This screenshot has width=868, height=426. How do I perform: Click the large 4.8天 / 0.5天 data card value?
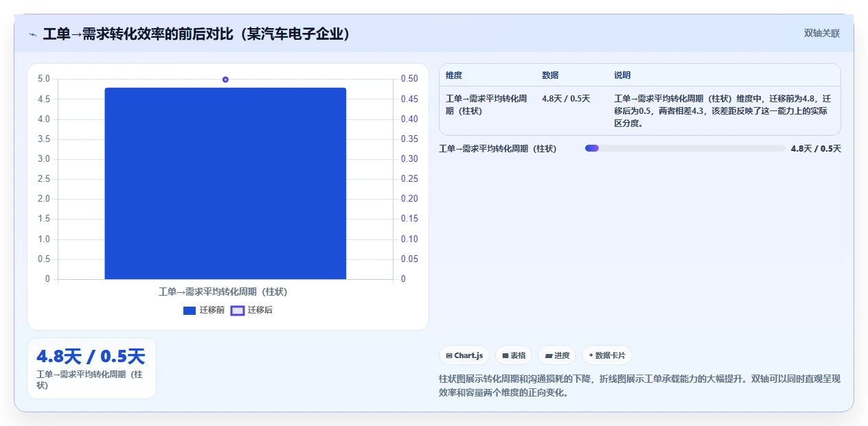(91, 357)
